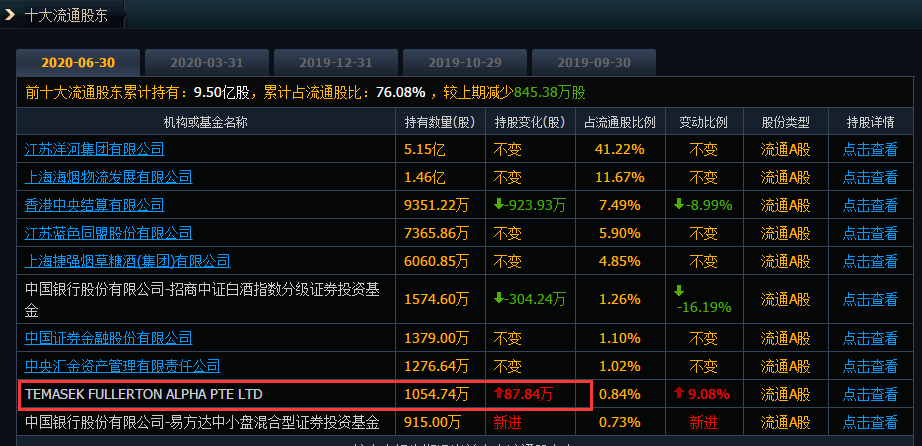
Task: Open the 2019-09-30 tab
Action: click(x=594, y=63)
